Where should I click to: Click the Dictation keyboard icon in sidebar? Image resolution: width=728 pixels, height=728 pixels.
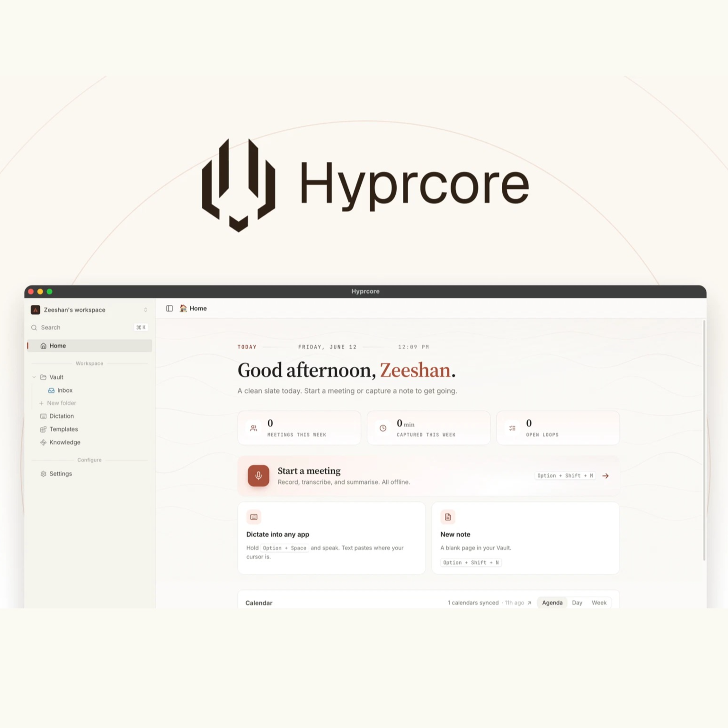44,417
